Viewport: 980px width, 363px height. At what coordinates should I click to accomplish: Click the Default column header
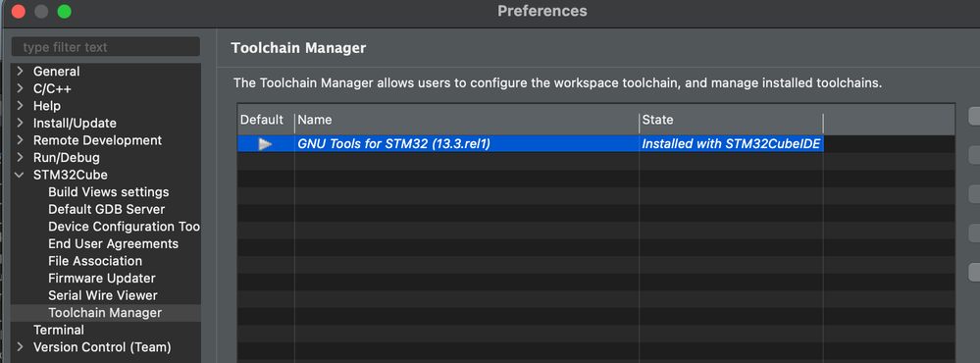pos(266,120)
